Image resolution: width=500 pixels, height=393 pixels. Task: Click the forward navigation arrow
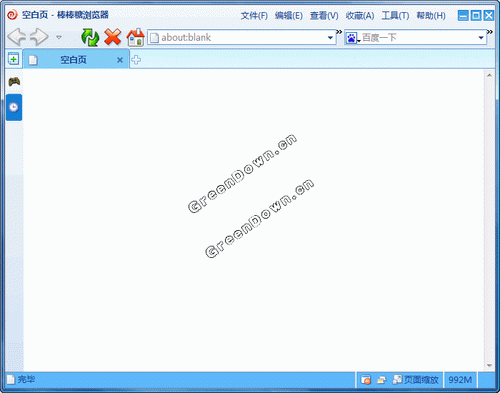tap(39, 37)
